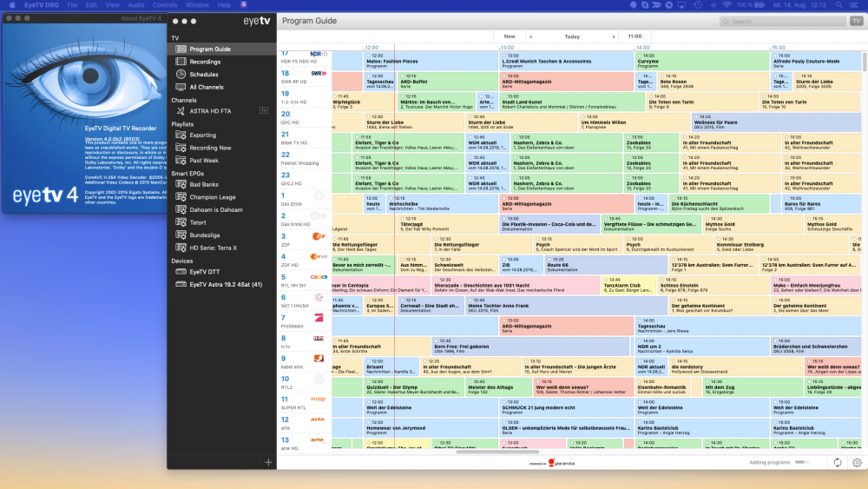This screenshot has width=868, height=489.
Task: Toggle record for Curvyme at 14:00
Action: (x=640, y=56)
